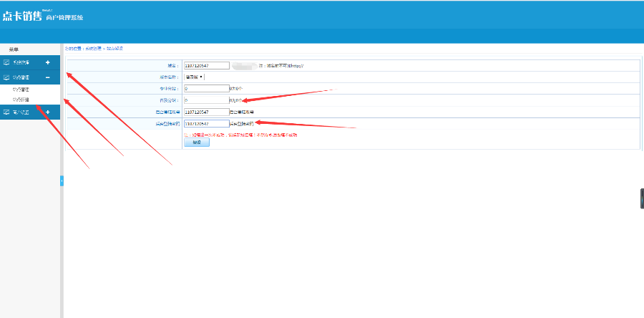644x318 pixels.
Task: Click the 点卡销售 logo in the header
Action: tap(22, 16)
